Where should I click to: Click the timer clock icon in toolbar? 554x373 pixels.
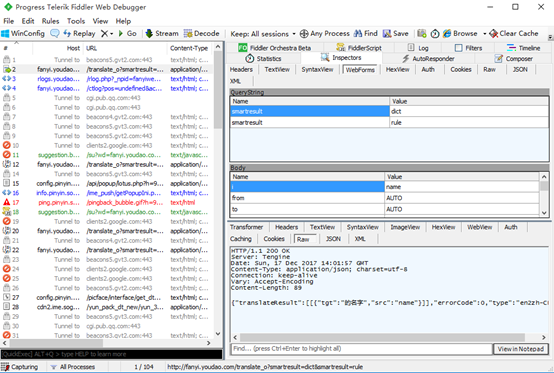(435, 34)
